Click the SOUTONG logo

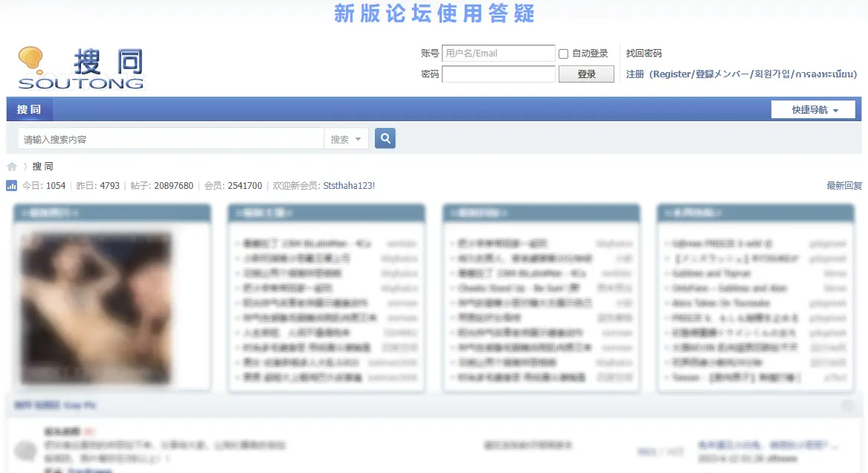coord(80,68)
